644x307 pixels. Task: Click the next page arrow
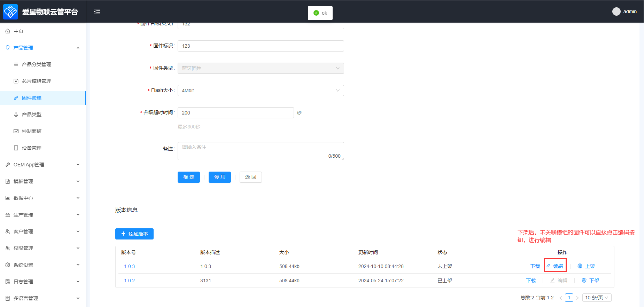coord(577,298)
